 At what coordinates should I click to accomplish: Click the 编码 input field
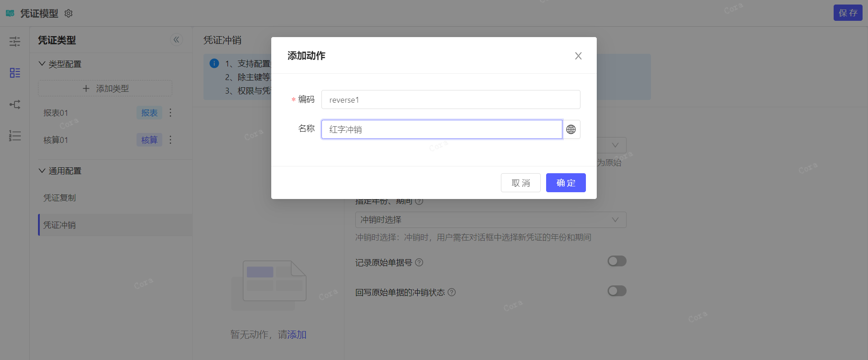coord(450,99)
